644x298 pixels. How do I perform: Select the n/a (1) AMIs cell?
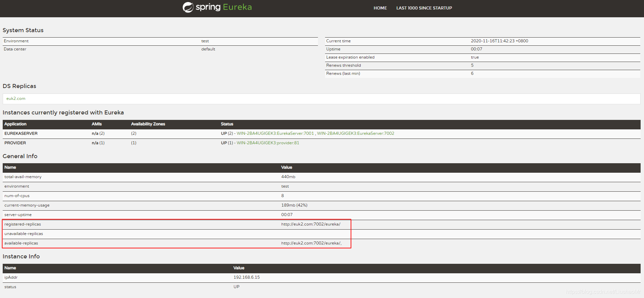(98, 143)
